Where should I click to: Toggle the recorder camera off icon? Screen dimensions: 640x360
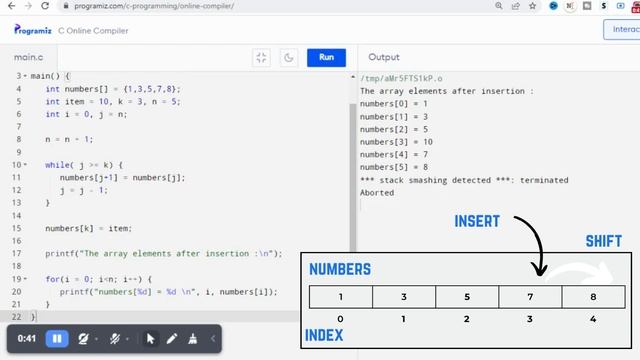(x=83, y=338)
